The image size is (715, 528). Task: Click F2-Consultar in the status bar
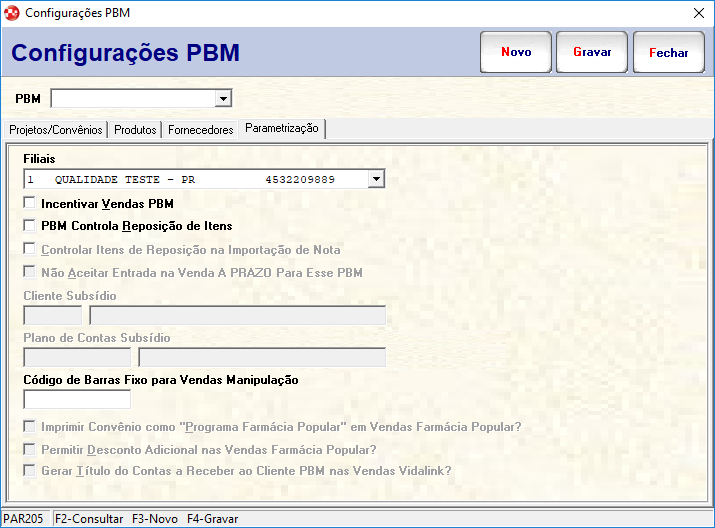click(x=89, y=519)
